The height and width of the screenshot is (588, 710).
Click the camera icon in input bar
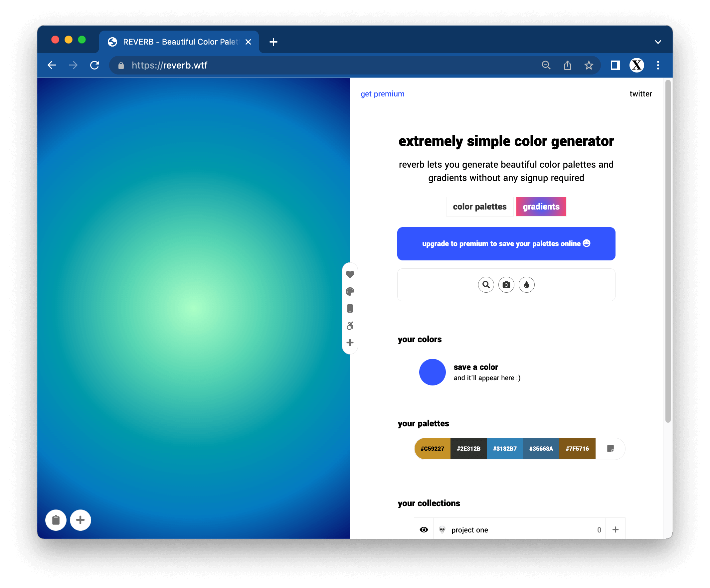[x=506, y=285]
